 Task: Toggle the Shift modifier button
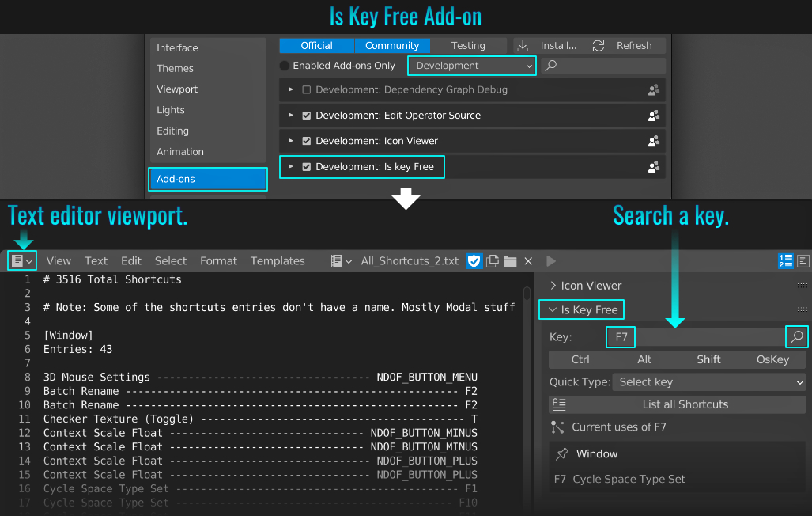click(x=709, y=359)
